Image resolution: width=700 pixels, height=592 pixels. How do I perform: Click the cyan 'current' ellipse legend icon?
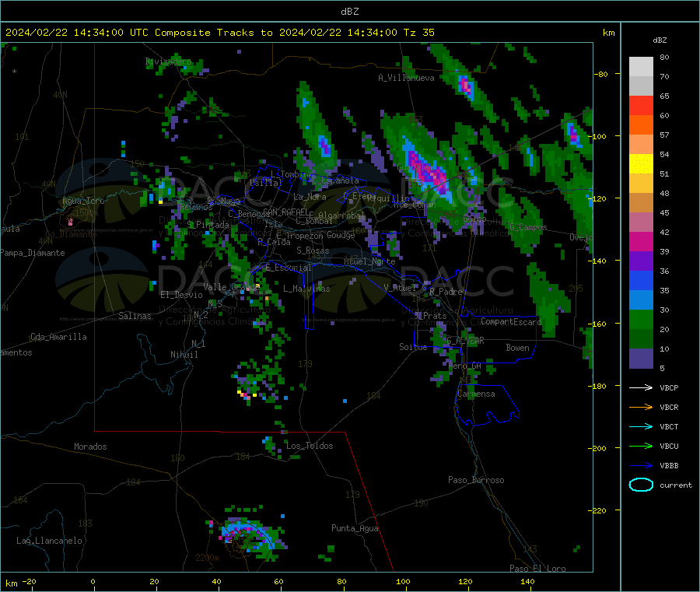641,485
